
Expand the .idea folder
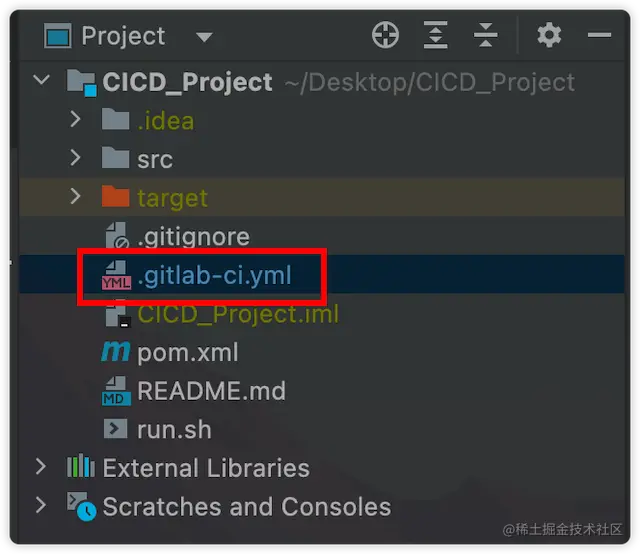75,119
